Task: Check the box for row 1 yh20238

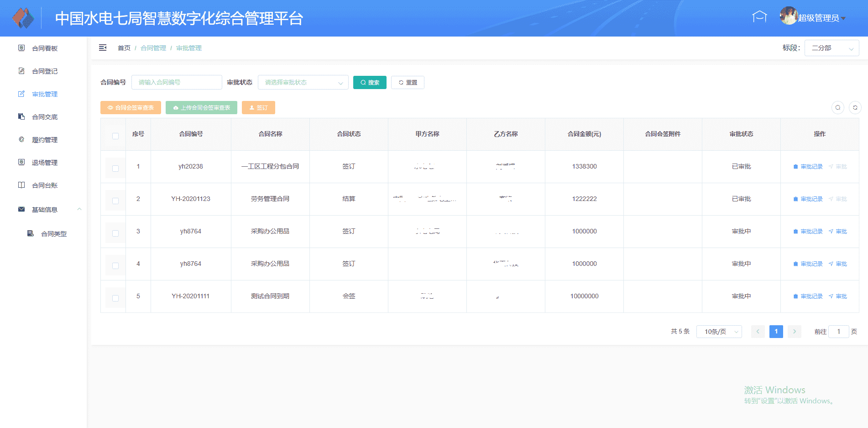Action: tap(115, 168)
